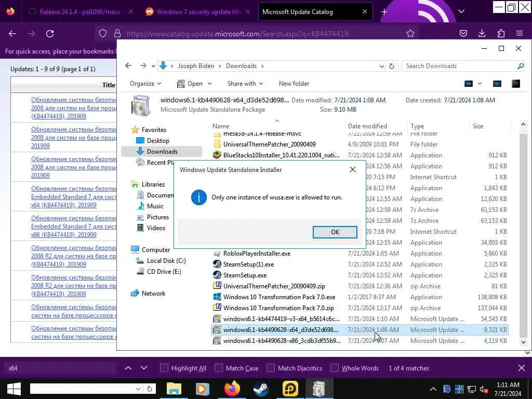Enable the Highlight All checkbox
532x399 pixels.
(x=164, y=368)
